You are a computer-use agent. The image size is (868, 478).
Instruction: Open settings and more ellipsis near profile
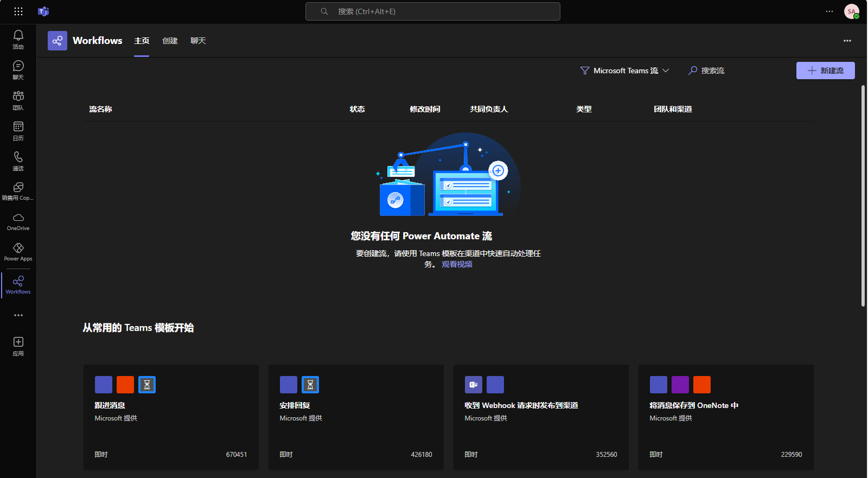click(x=829, y=11)
